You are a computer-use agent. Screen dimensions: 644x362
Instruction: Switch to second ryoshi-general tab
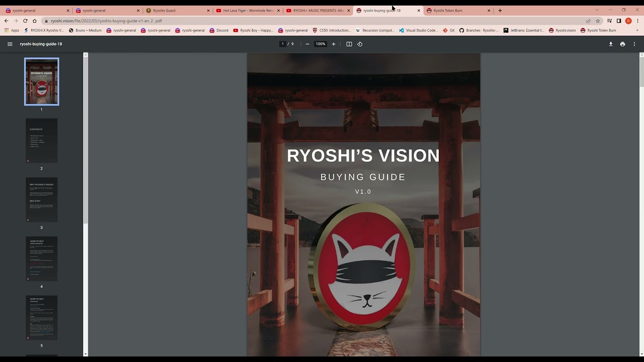(x=107, y=10)
